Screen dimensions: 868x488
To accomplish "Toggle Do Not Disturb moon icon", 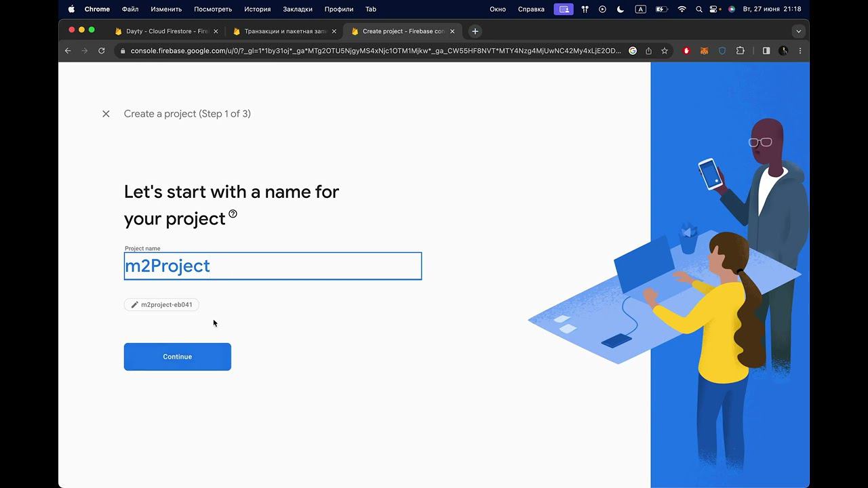I will (620, 9).
